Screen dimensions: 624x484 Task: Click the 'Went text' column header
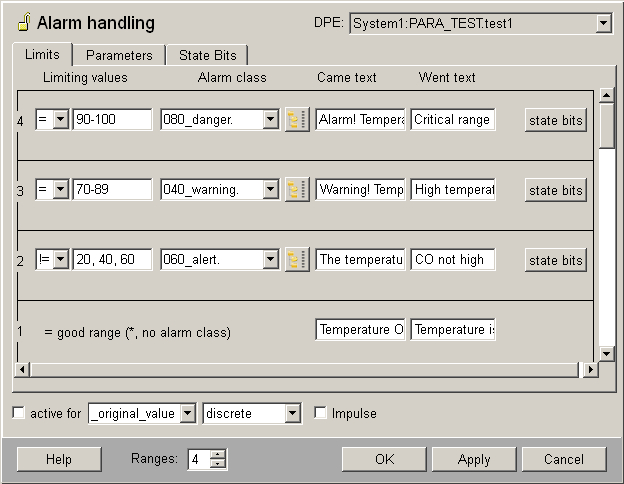point(447,77)
